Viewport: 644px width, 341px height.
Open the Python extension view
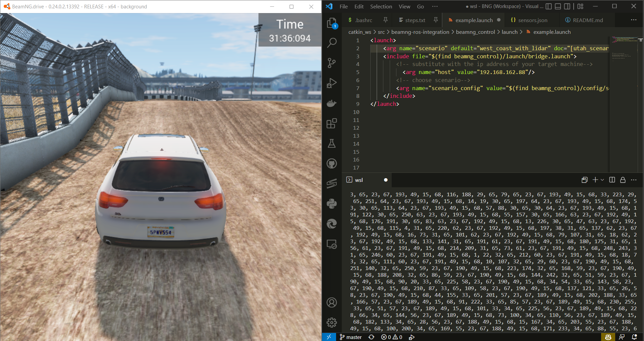tap(332, 204)
